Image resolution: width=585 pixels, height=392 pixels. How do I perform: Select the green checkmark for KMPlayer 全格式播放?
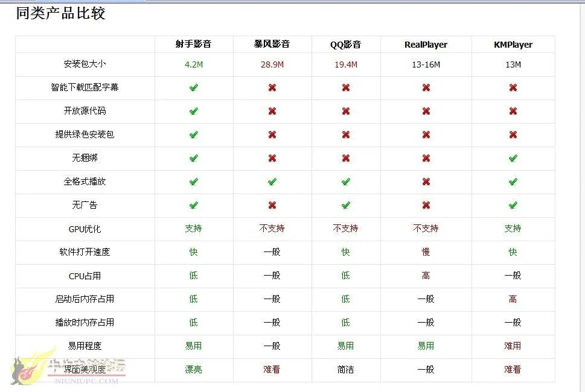pos(513,182)
